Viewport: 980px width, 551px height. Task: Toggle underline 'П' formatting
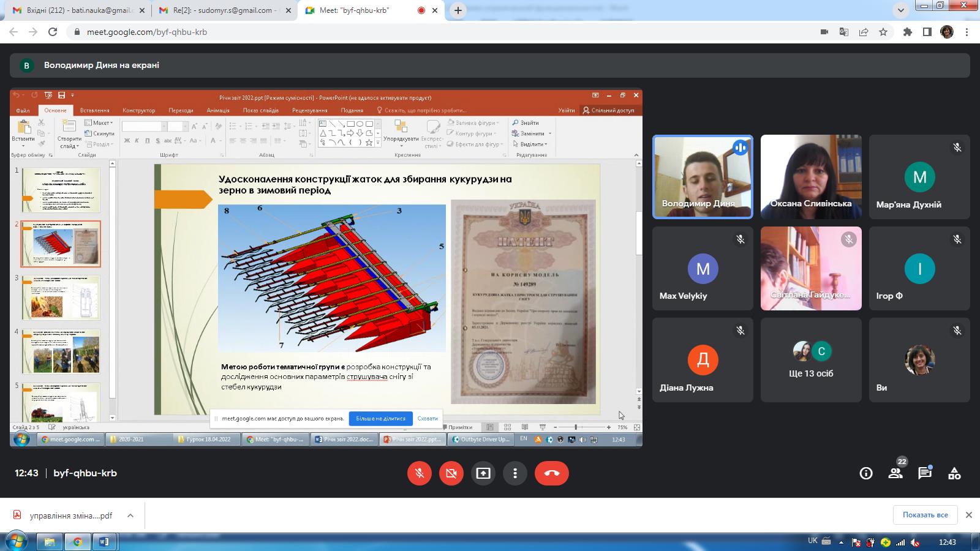click(147, 141)
